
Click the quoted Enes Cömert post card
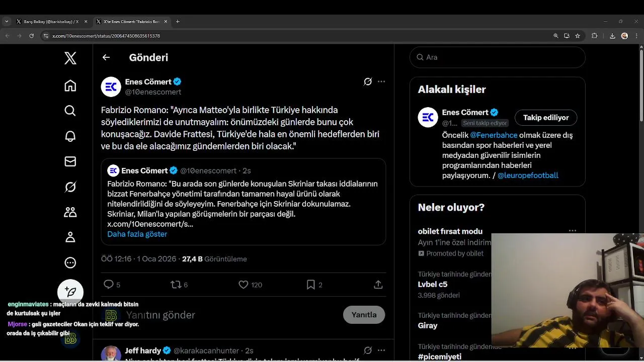[244, 202]
